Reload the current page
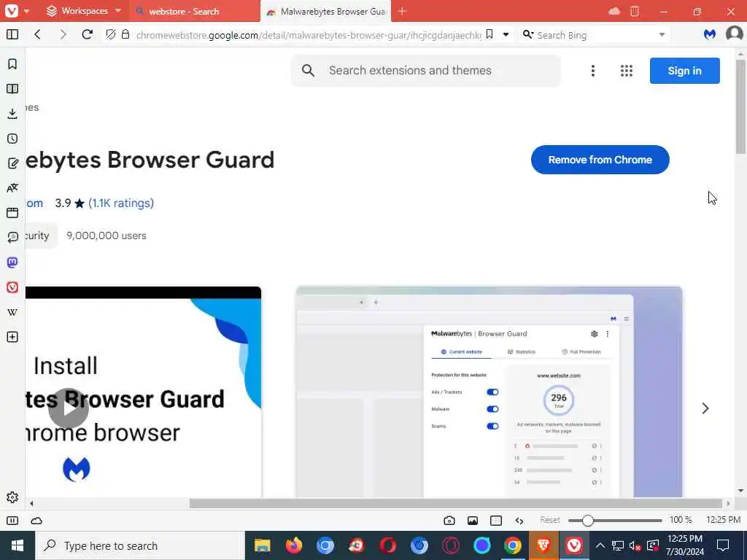The width and height of the screenshot is (747, 560). (x=88, y=34)
